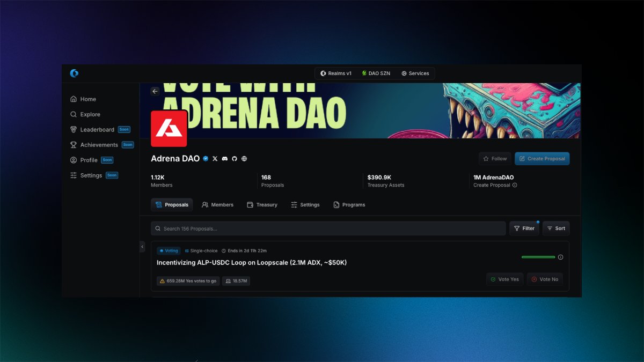
Task: Open the Discord icon link
Action: click(x=225, y=159)
